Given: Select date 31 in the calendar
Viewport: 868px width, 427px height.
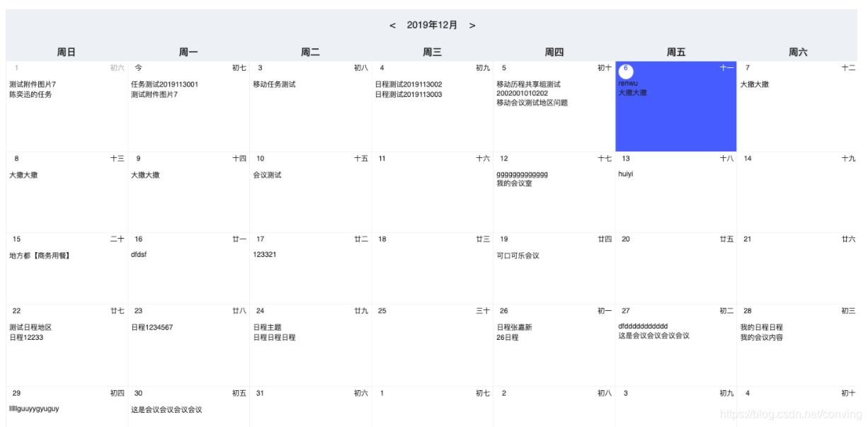Looking at the screenshot, I should coord(260,393).
